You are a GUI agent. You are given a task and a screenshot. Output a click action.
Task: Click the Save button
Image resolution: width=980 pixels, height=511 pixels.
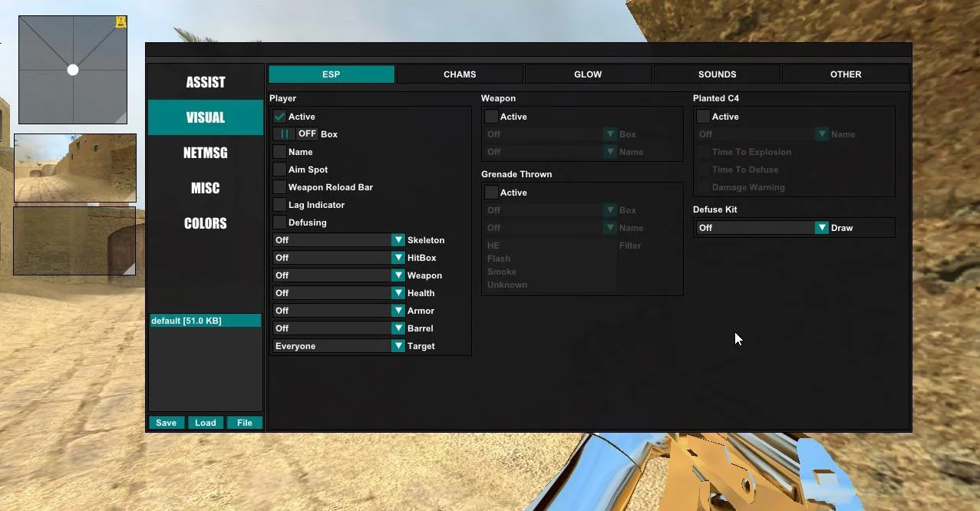[x=167, y=423]
